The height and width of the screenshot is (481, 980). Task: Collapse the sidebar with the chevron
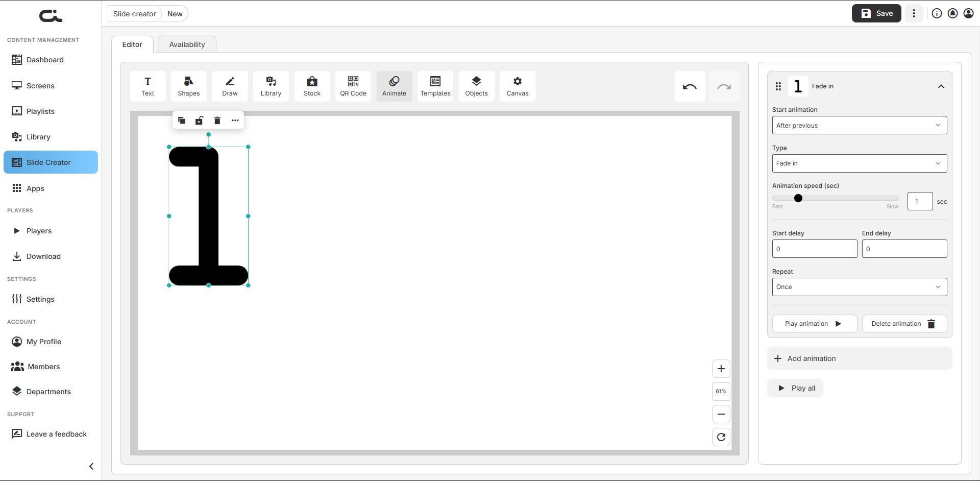tap(91, 466)
